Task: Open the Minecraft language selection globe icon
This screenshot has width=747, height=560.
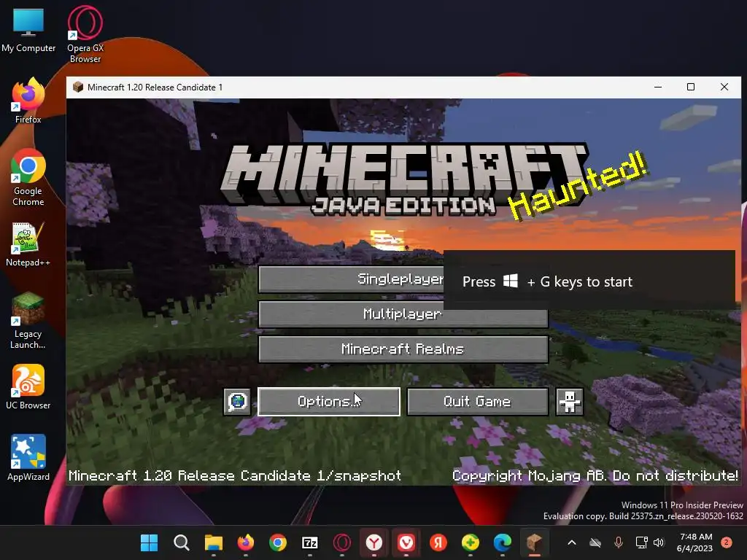Action: [x=237, y=402]
